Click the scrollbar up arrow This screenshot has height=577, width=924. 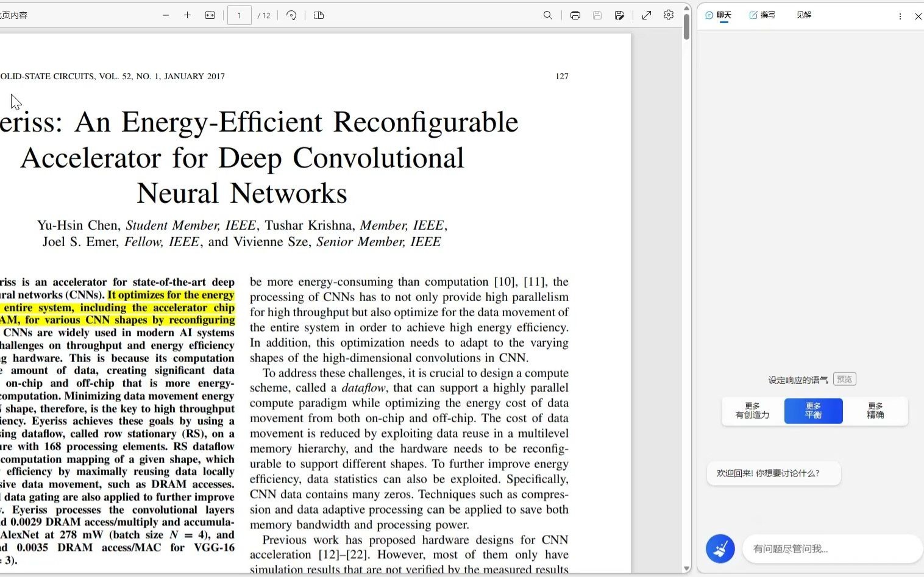[686, 8]
